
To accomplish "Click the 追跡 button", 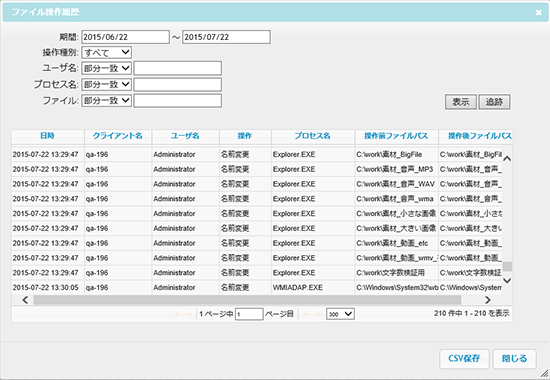I will 494,102.
